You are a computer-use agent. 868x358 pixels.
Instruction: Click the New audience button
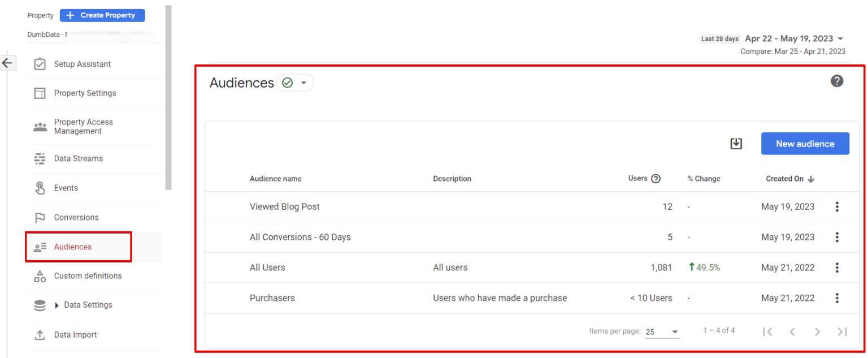pos(805,143)
